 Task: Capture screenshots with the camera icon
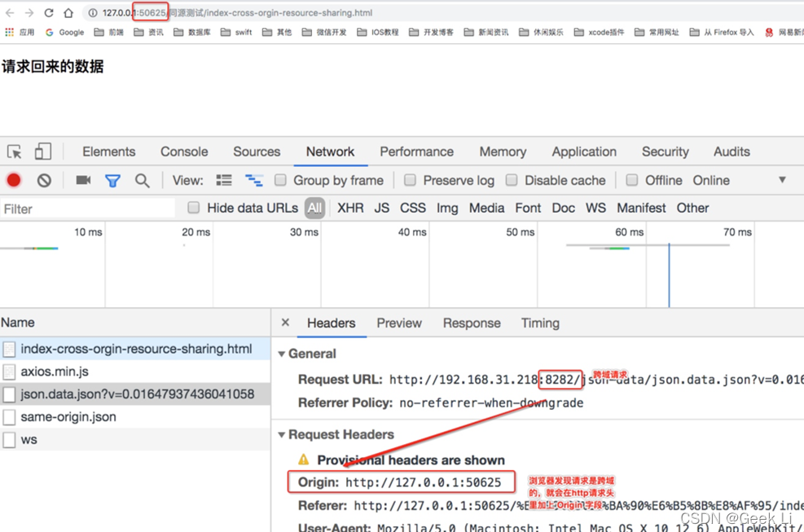pos(83,180)
